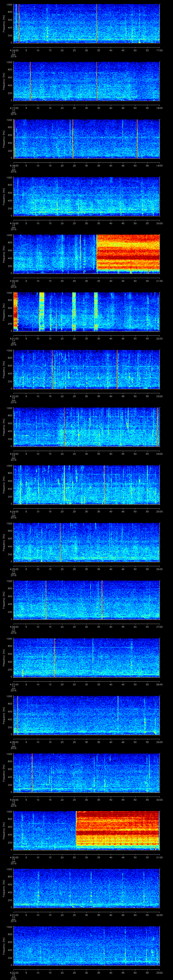
Task: Select the spectrogram panel starting at 4:16:00
Action: point(87,24)
